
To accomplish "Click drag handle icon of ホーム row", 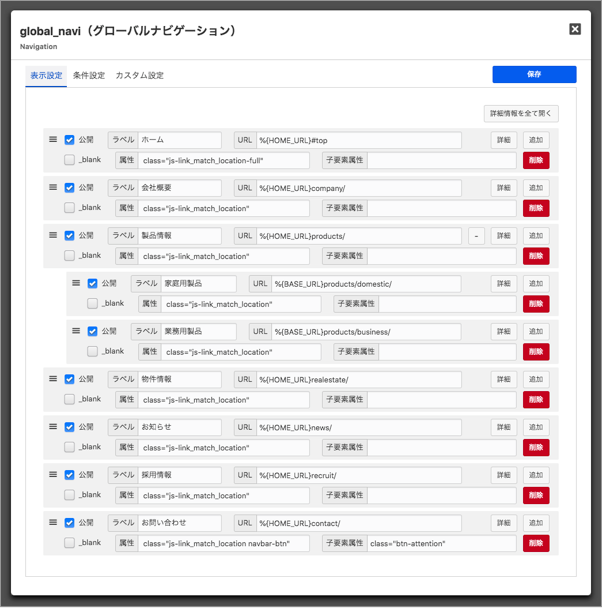I will (x=53, y=140).
